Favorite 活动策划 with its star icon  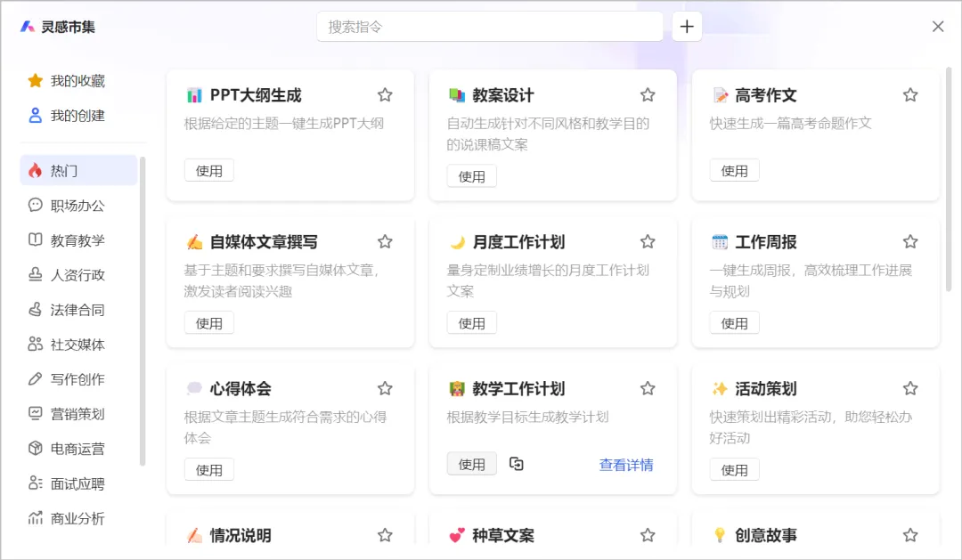click(909, 388)
